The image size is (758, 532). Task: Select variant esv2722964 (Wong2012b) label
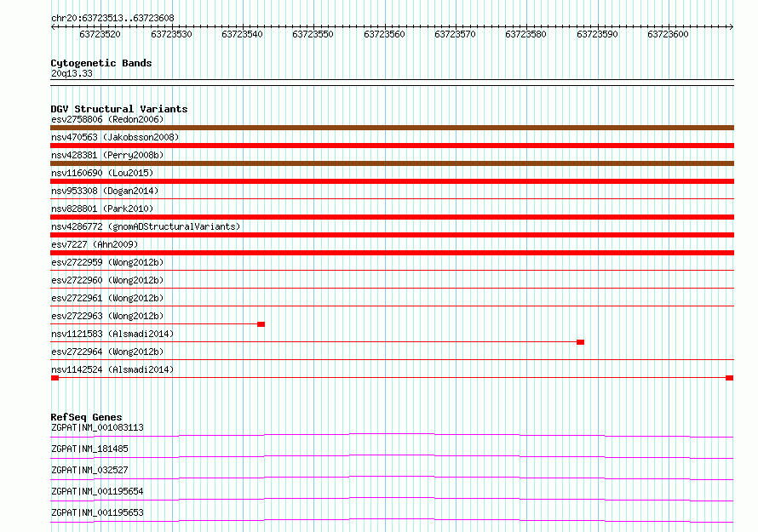(x=107, y=352)
